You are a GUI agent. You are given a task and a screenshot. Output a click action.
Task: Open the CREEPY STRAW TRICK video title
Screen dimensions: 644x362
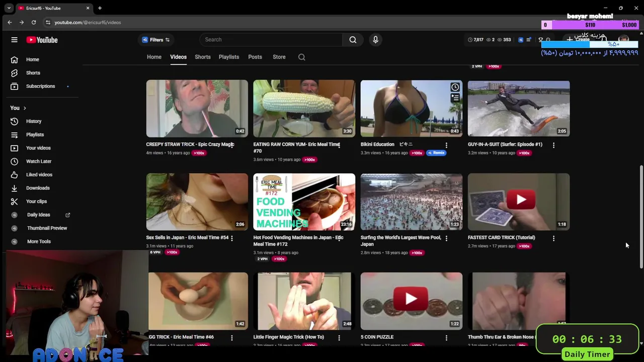point(190,144)
